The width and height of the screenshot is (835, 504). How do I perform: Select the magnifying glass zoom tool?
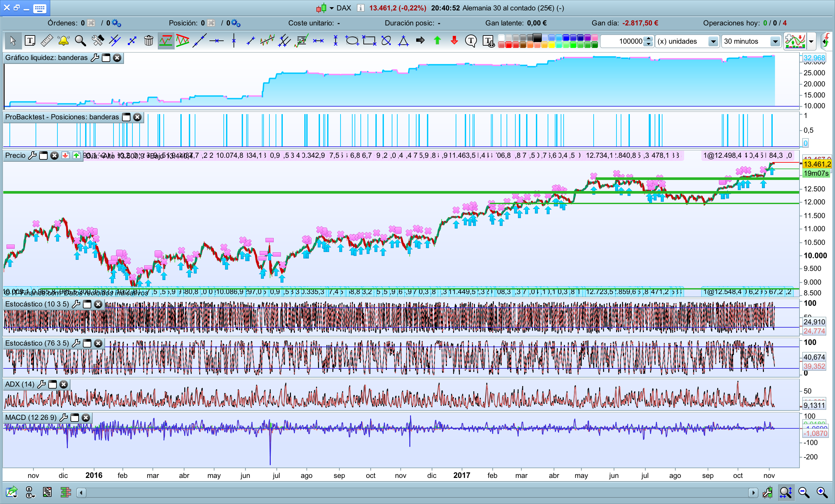pyautogui.click(x=80, y=41)
